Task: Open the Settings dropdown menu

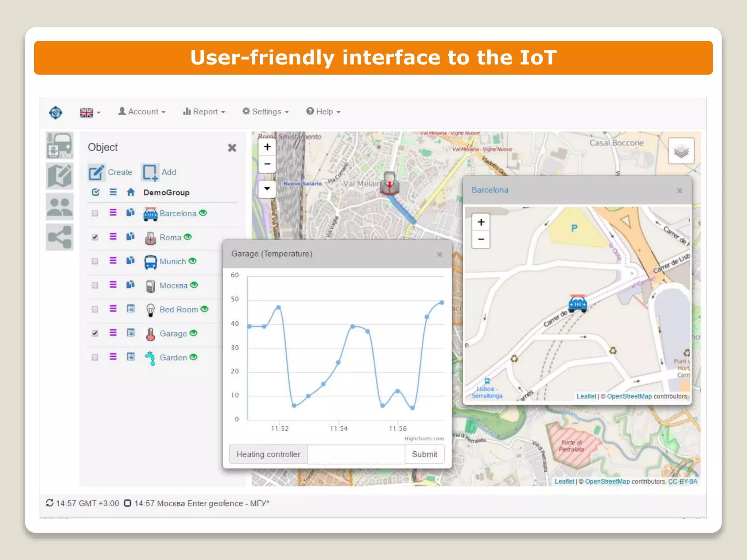Action: (x=266, y=112)
